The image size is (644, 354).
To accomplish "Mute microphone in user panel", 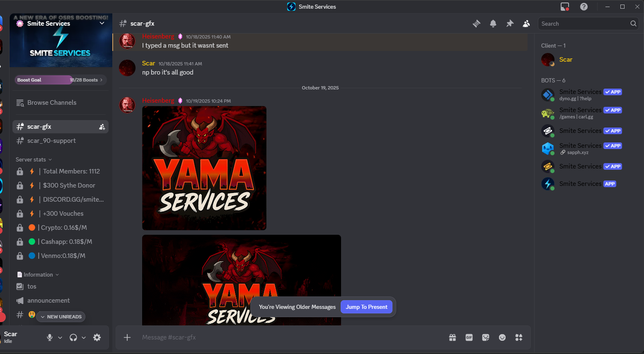I will (50, 337).
